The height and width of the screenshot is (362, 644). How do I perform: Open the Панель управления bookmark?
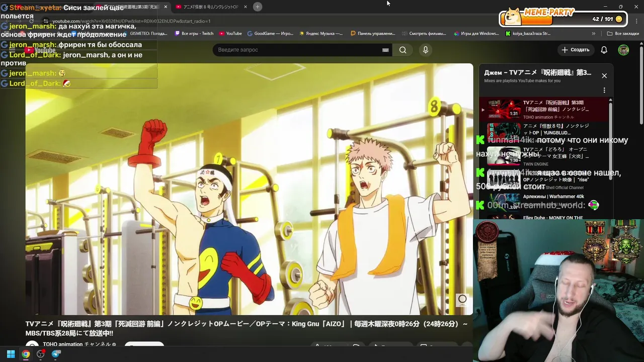click(373, 34)
